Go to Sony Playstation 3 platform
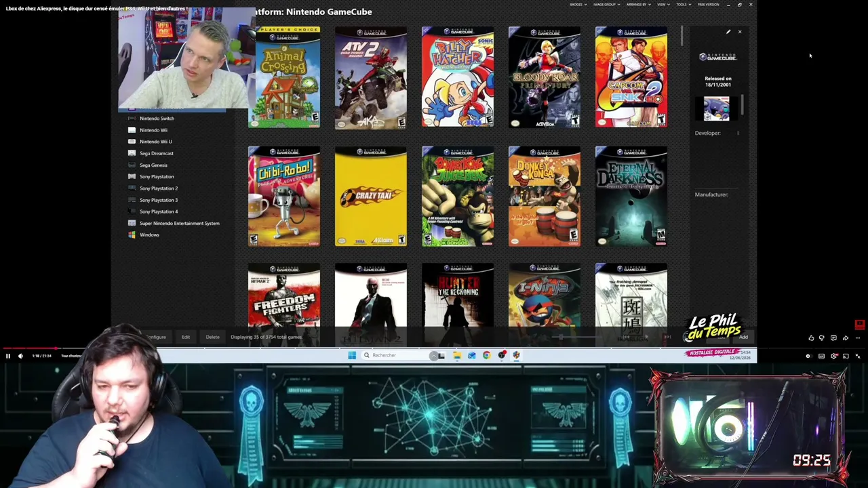 click(159, 200)
